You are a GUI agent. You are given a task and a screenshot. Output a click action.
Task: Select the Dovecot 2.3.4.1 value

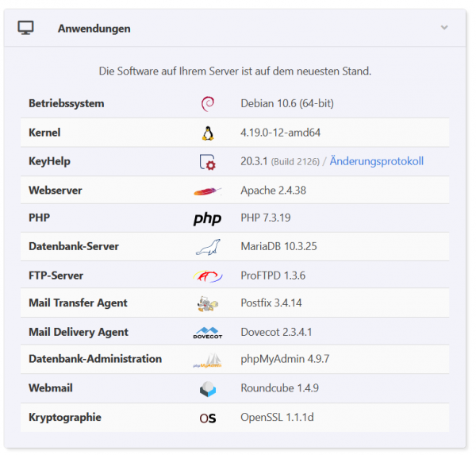coord(276,332)
